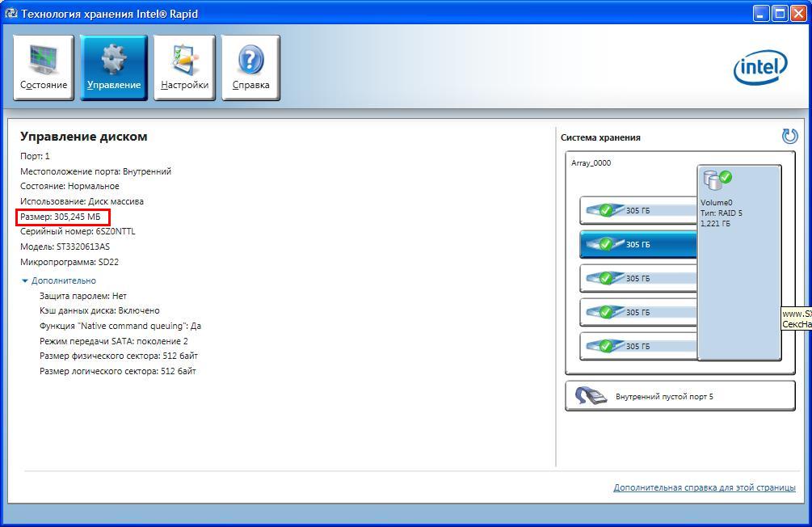This screenshot has height=527, width=812.
Task: Click the Внутренний пустой порт 5 entry
Action: point(680,396)
